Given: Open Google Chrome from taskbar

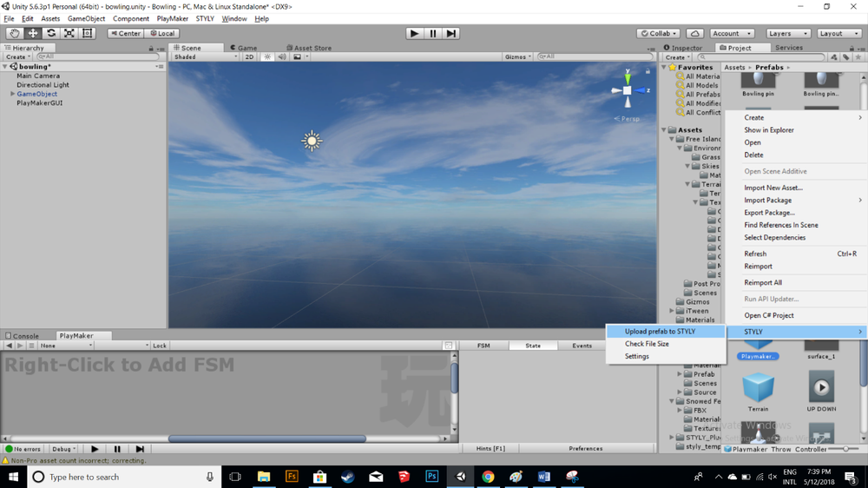Looking at the screenshot, I should [488, 477].
